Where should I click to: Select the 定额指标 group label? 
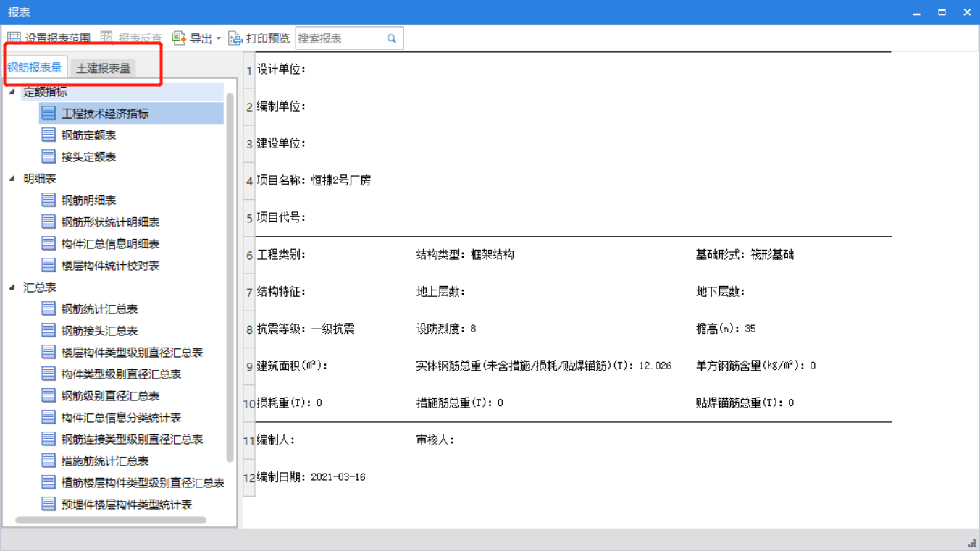(45, 92)
